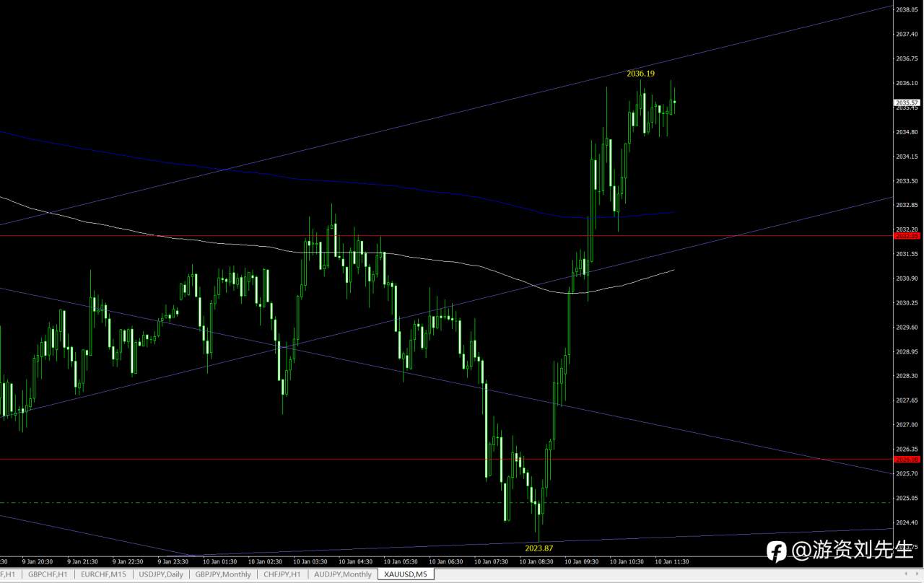
Task: Click the 2029.60 price scale value
Action: coord(907,327)
